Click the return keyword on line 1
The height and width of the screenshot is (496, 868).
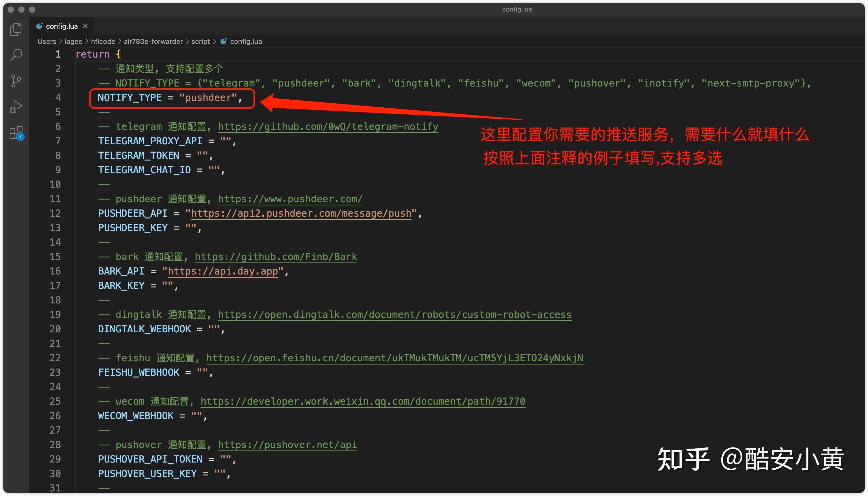click(x=93, y=54)
